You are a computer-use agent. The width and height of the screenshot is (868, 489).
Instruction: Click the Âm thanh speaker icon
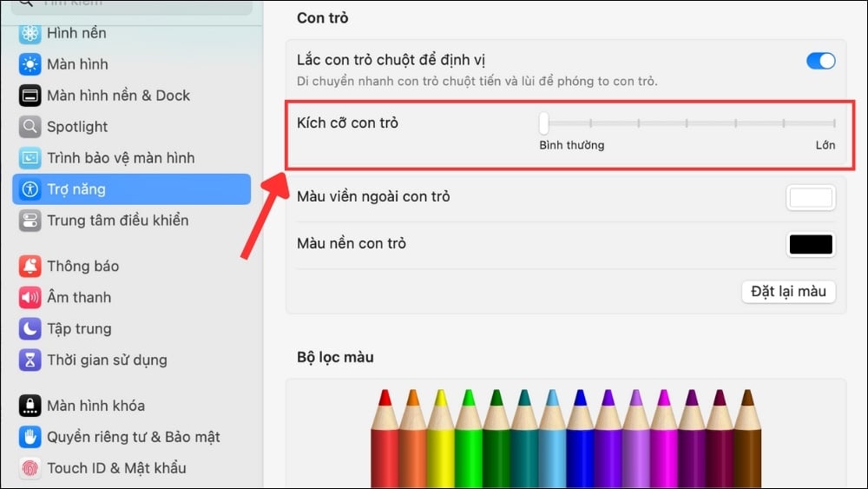[x=30, y=297]
